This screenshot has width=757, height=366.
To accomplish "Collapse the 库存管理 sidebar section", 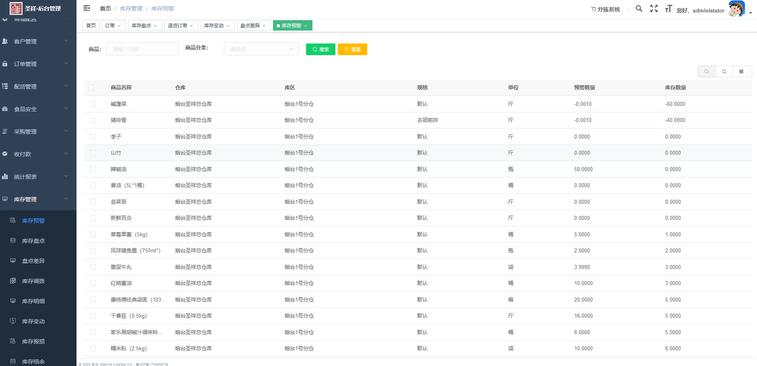I will click(38, 199).
